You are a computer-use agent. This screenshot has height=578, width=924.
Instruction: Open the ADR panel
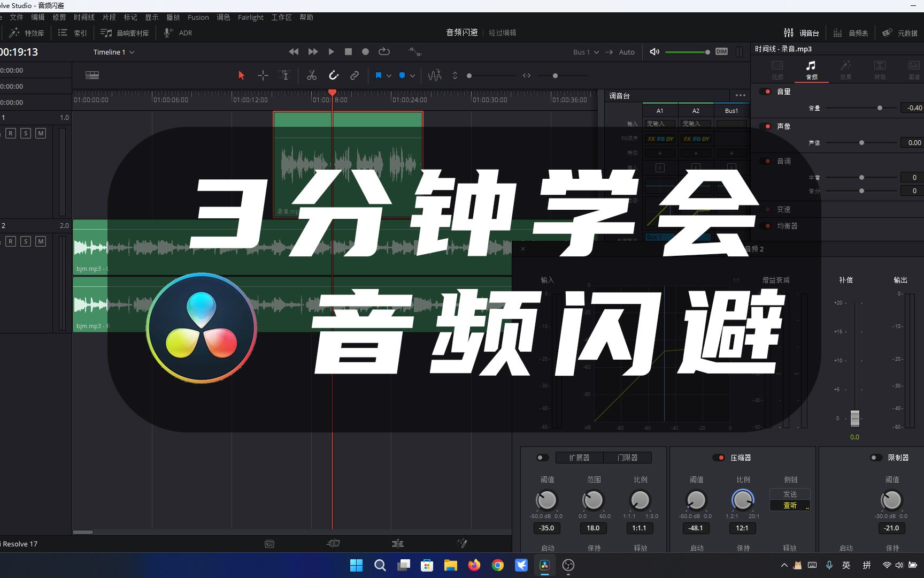coord(178,33)
